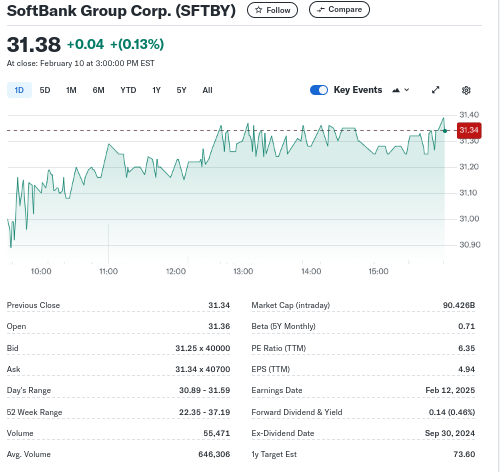Click Forward Dividend & Yield label
500x472 pixels.
(297, 412)
